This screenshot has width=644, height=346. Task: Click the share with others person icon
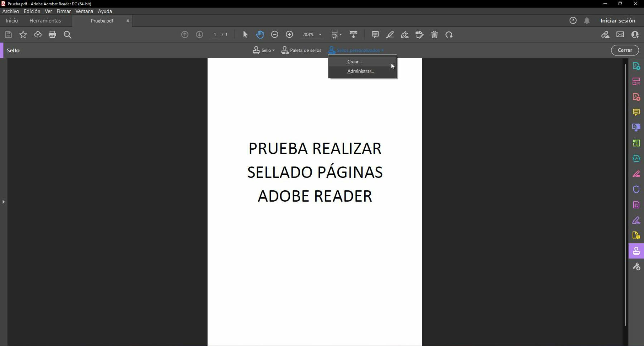[635, 35]
